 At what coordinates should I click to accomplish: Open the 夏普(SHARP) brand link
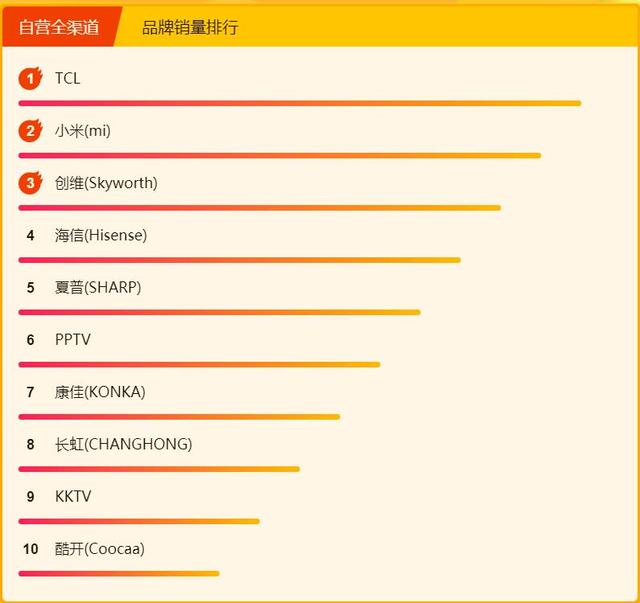[98, 287]
